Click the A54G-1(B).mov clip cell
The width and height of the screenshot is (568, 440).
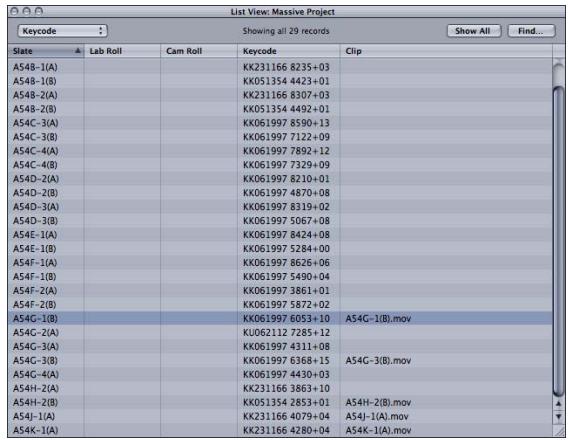[x=378, y=319]
